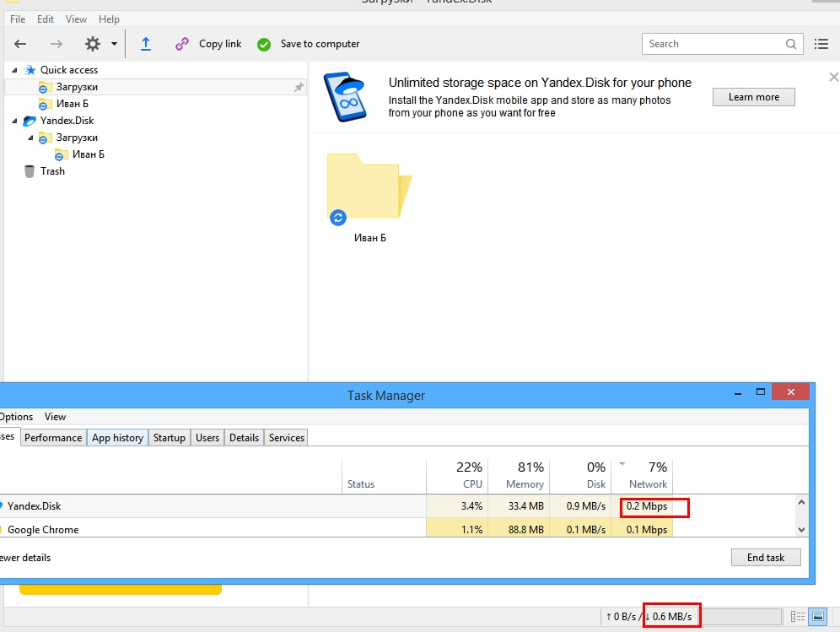Close the unlimited storage banner
This screenshot has width=840, height=632.
(x=833, y=77)
